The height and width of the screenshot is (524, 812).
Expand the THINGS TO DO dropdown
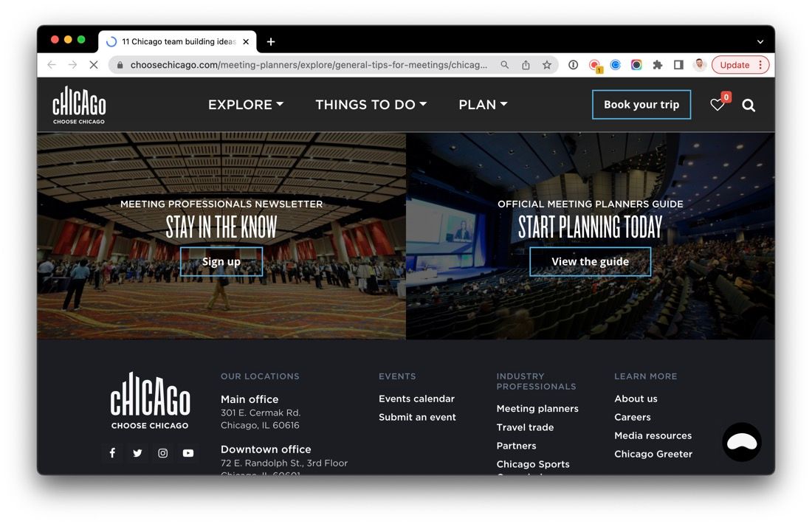371,105
